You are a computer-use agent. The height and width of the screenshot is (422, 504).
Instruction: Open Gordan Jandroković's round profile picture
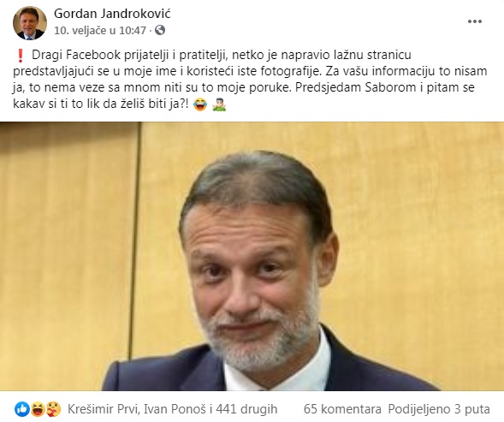click(x=30, y=22)
